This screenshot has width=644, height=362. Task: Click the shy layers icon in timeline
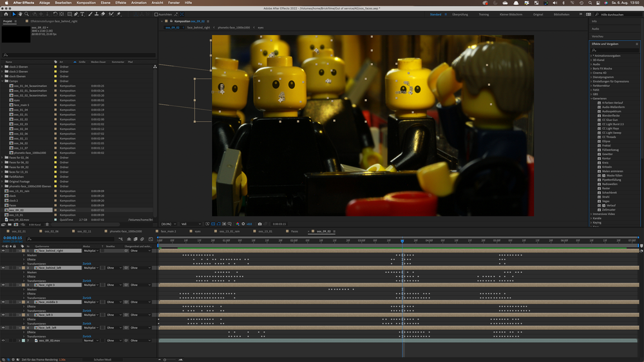(129, 239)
